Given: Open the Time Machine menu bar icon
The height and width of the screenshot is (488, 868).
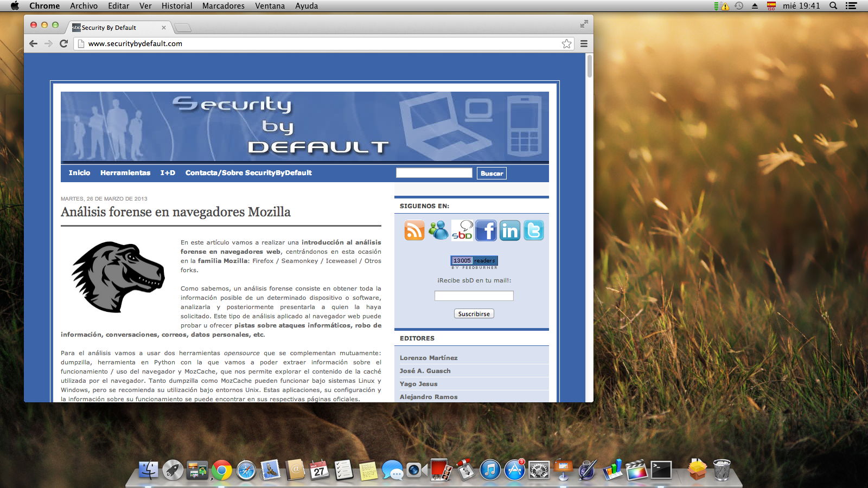Looking at the screenshot, I should 739,6.
